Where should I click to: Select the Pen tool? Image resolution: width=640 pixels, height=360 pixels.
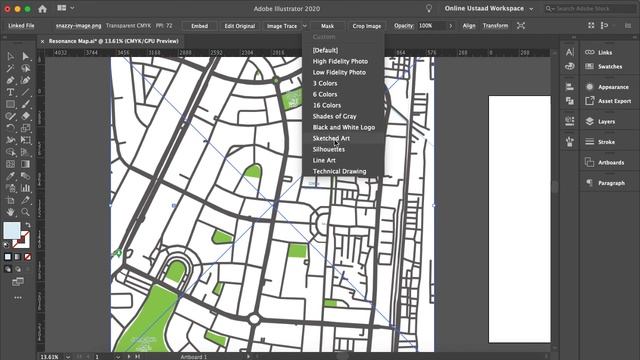(11, 80)
